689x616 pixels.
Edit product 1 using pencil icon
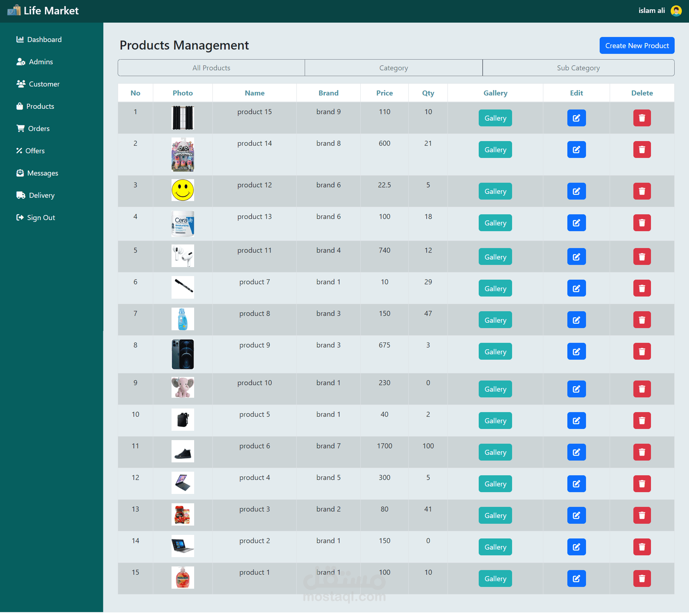576,579
